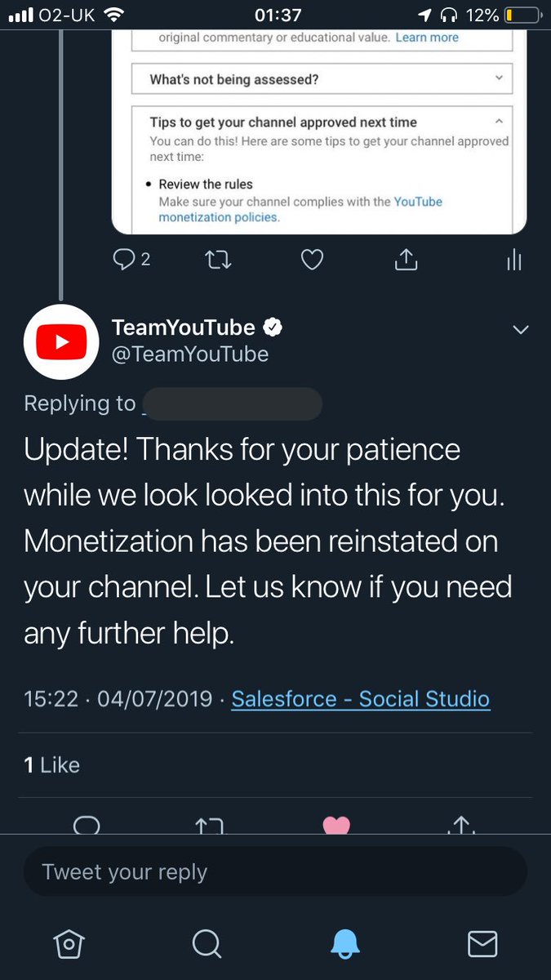
Task: View tweet activity bar-chart icon
Action: coord(513,260)
